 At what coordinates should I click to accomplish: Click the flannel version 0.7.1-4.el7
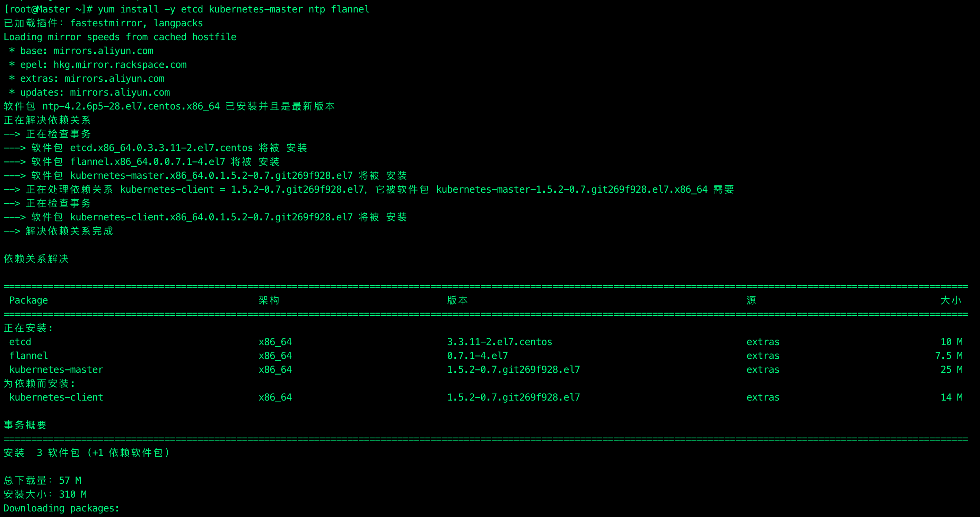pos(477,356)
